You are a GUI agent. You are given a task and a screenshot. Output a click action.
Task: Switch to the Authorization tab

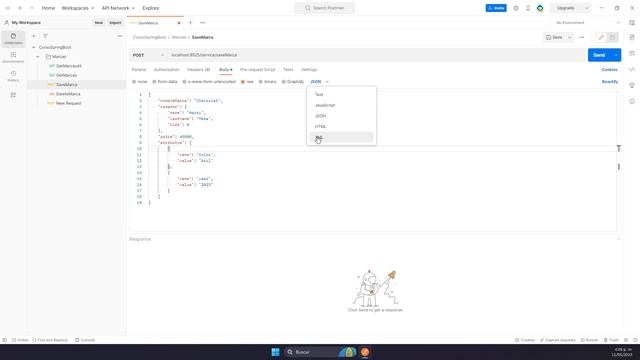coord(167,70)
